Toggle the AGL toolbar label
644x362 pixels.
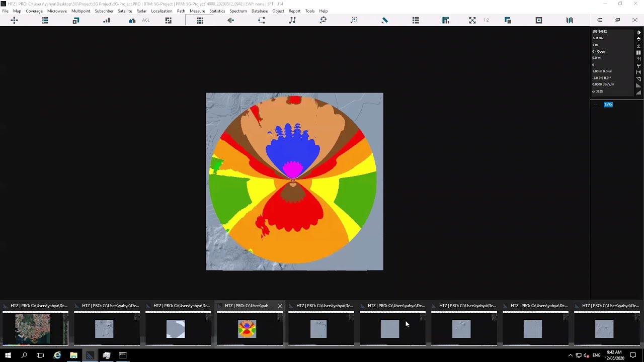(x=146, y=20)
